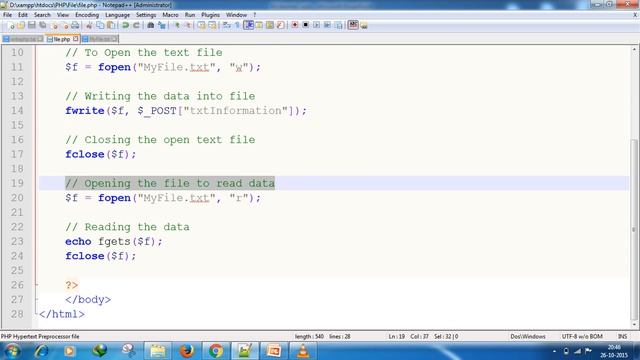This screenshot has height=360, width=640.
Task: Open the File menu
Action: [x=7, y=15]
